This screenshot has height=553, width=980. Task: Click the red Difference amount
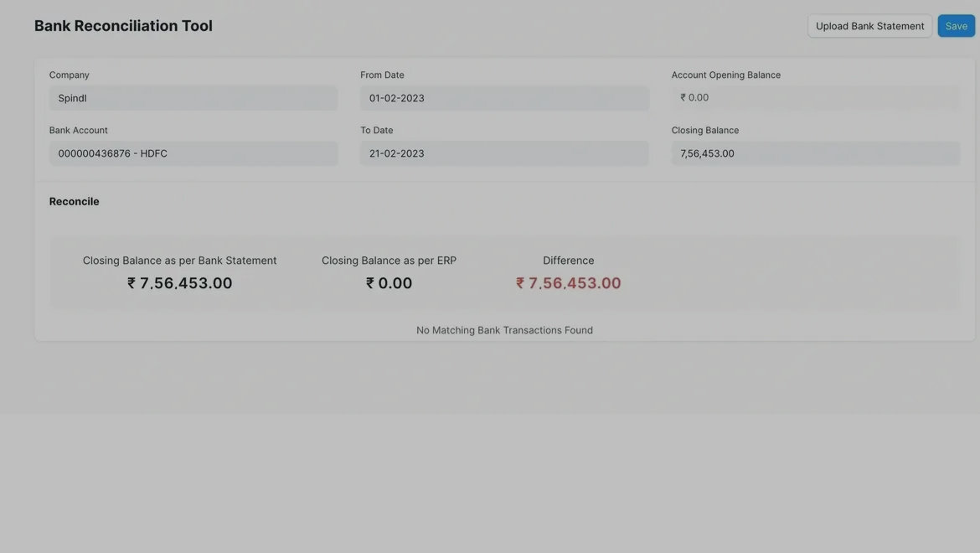(569, 283)
